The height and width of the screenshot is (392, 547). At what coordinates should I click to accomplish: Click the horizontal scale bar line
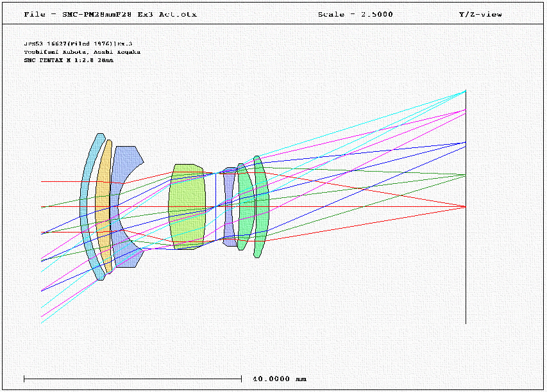pyautogui.click(x=133, y=379)
